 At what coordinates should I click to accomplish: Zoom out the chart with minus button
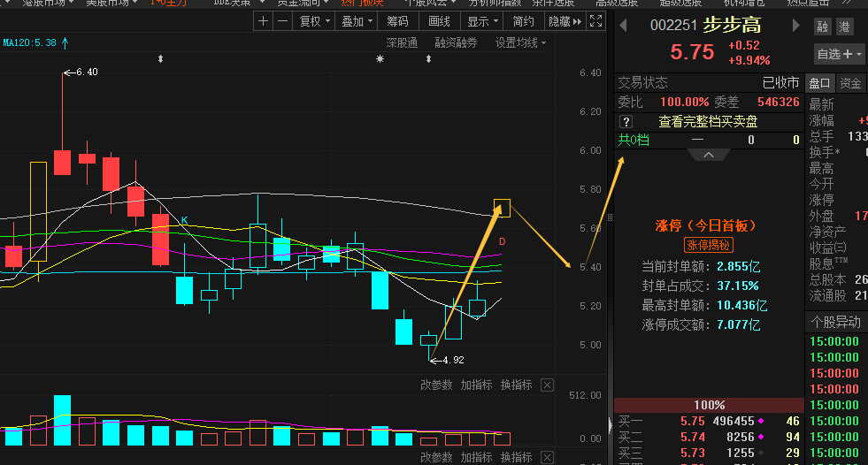pos(282,21)
